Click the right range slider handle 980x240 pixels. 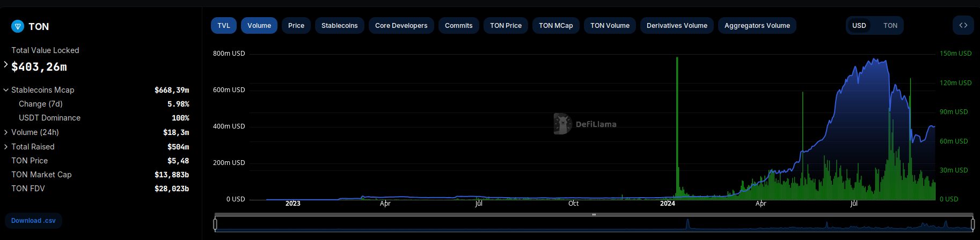[972, 224]
